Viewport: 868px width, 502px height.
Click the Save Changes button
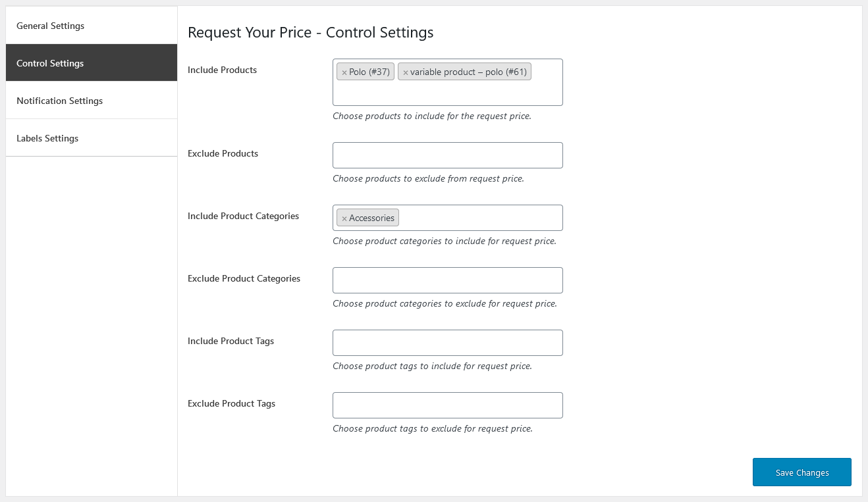tap(801, 472)
